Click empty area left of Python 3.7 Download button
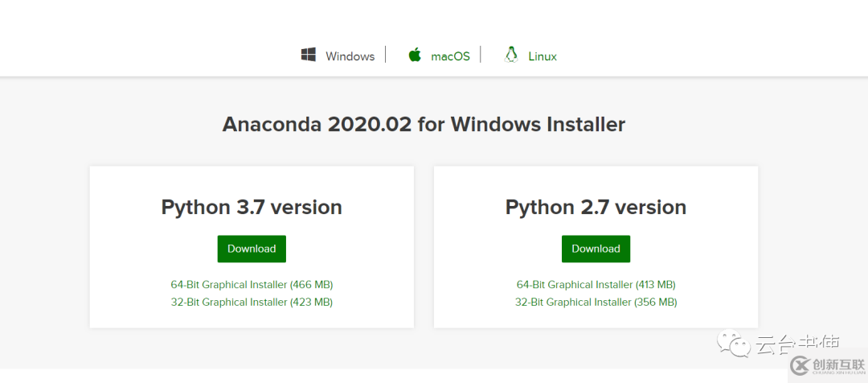Screen dimensions: 868x383 tap(153, 249)
